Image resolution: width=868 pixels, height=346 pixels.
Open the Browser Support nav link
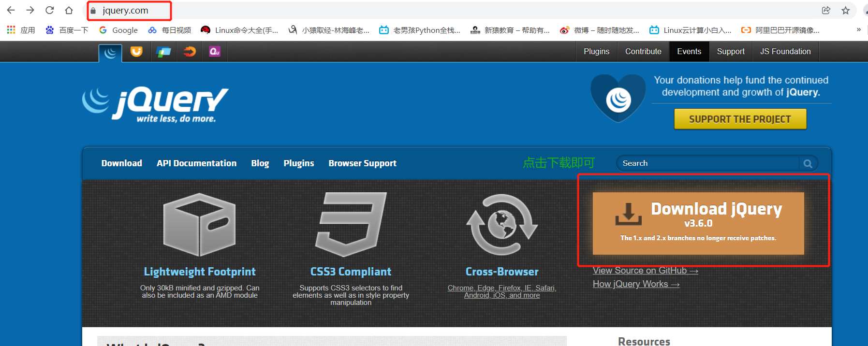coord(363,163)
